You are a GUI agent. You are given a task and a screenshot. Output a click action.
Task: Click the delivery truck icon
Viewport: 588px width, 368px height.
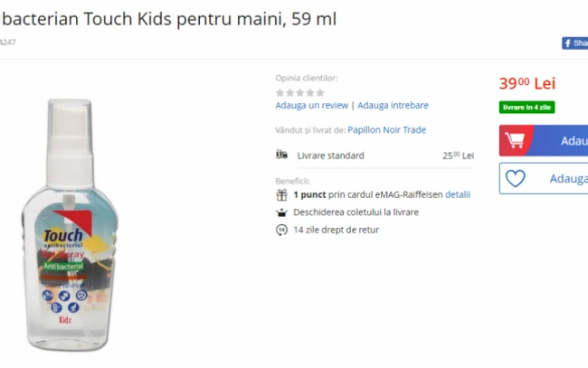click(x=281, y=155)
